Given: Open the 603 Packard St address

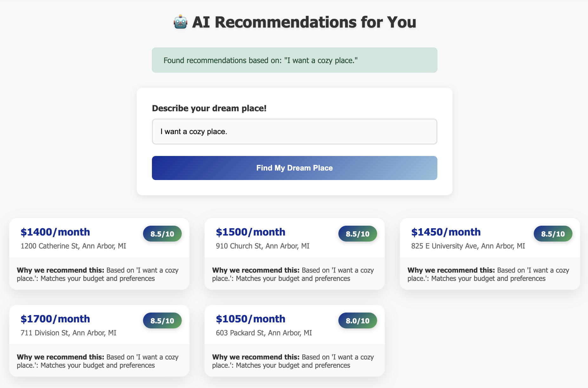Looking at the screenshot, I should pyautogui.click(x=264, y=333).
